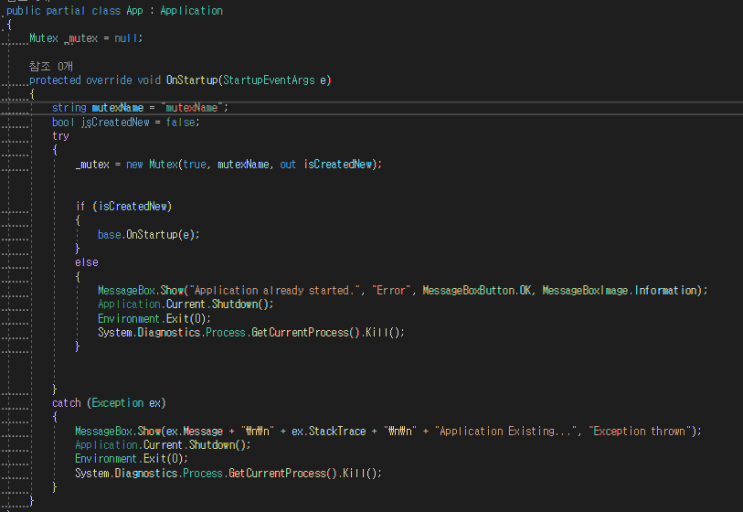
Task: Select "Exception thrown" string
Action: click(639, 431)
